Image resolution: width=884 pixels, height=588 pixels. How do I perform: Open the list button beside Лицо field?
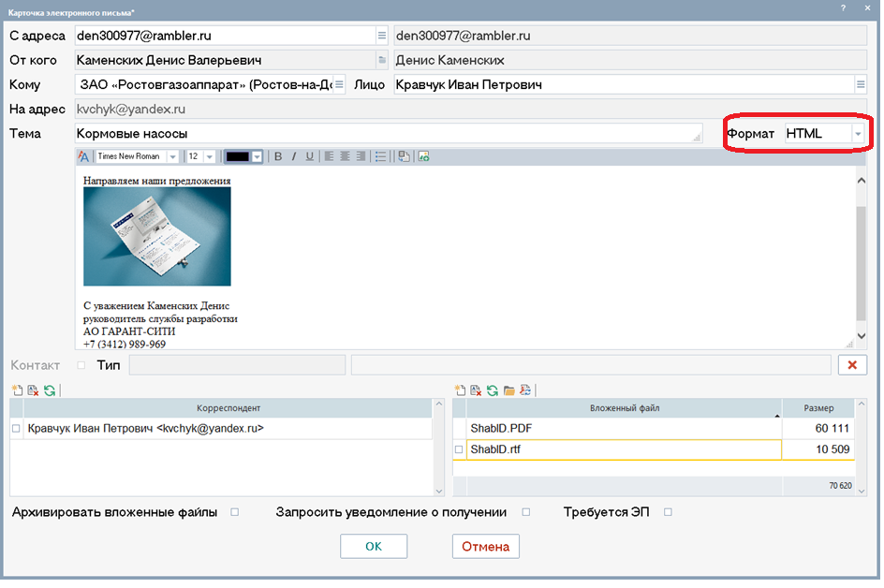pyautogui.click(x=861, y=84)
